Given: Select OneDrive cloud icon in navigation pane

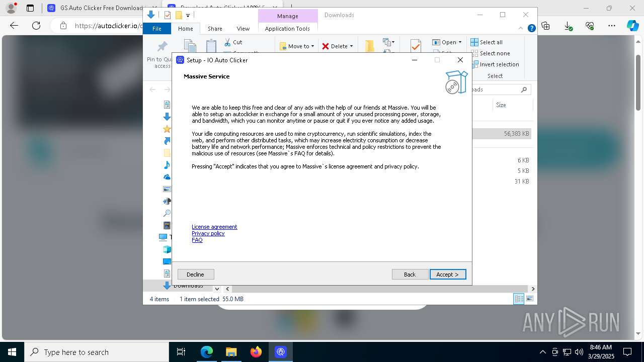Looking at the screenshot, I should 167,177.
